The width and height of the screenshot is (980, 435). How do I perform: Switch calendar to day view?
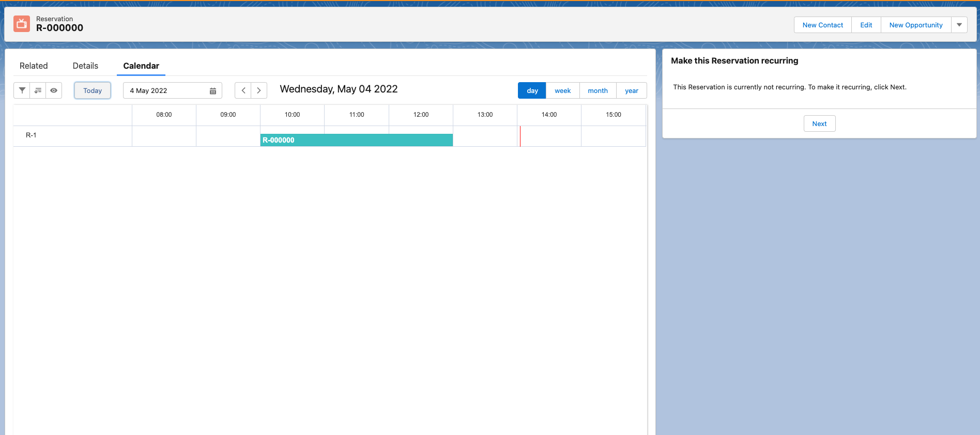pos(532,90)
